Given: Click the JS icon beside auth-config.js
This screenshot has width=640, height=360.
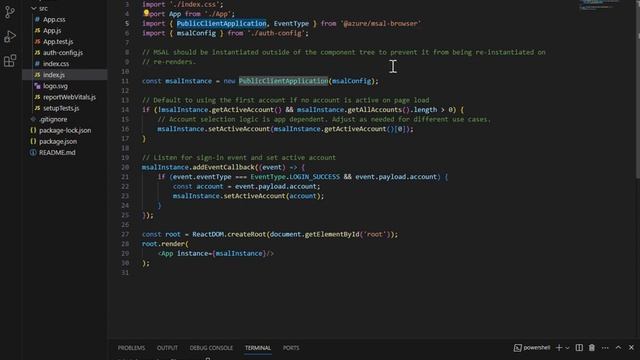Looking at the screenshot, I should pos(37,53).
